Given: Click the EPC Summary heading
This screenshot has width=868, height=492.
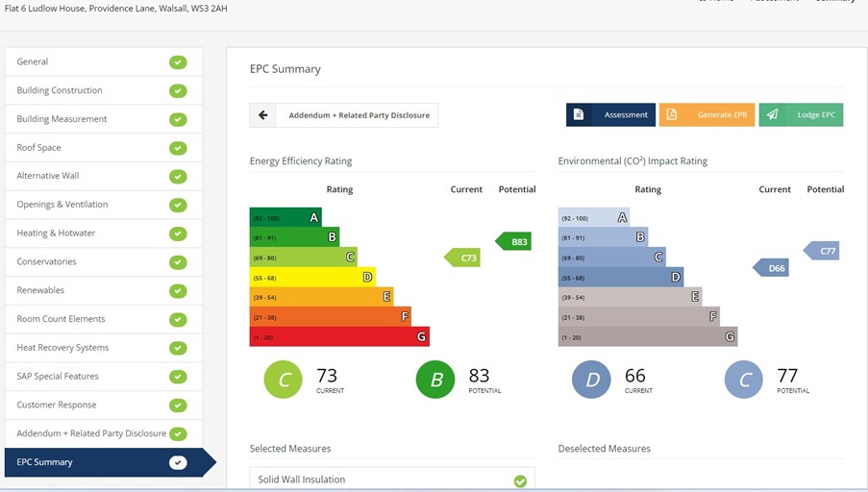Looking at the screenshot, I should tap(285, 69).
